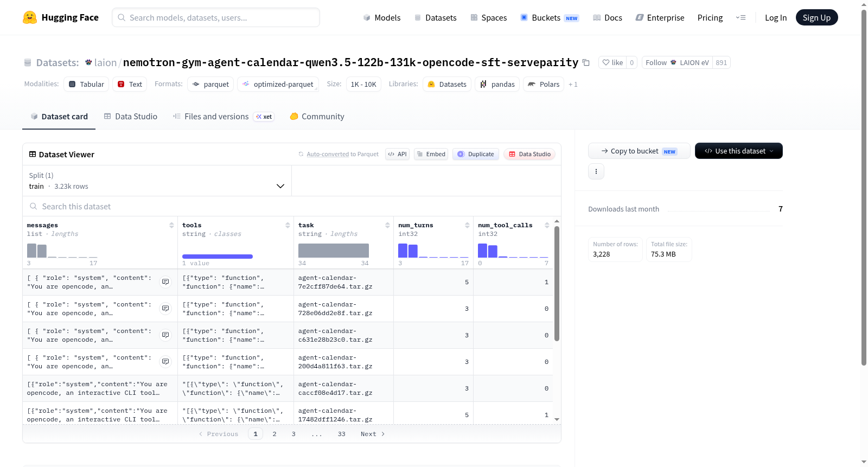The width and height of the screenshot is (868, 467).
Task: Select the optimized-parquet format tag
Action: [278, 84]
